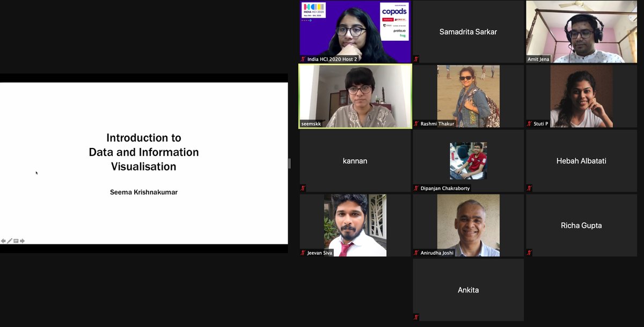Click the kannan participant name
The width and height of the screenshot is (644, 327).
[x=355, y=161]
